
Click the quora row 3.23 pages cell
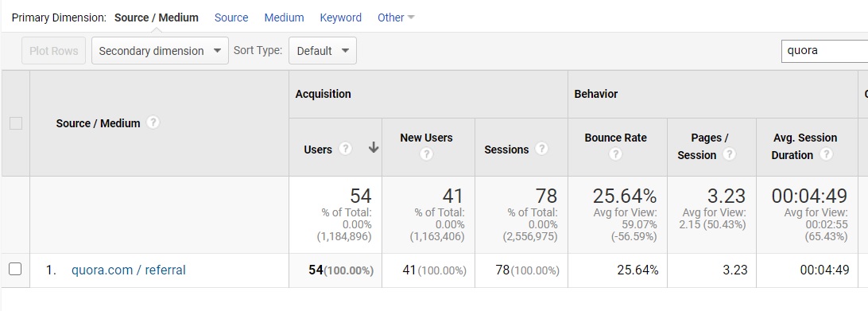pyautogui.click(x=735, y=270)
